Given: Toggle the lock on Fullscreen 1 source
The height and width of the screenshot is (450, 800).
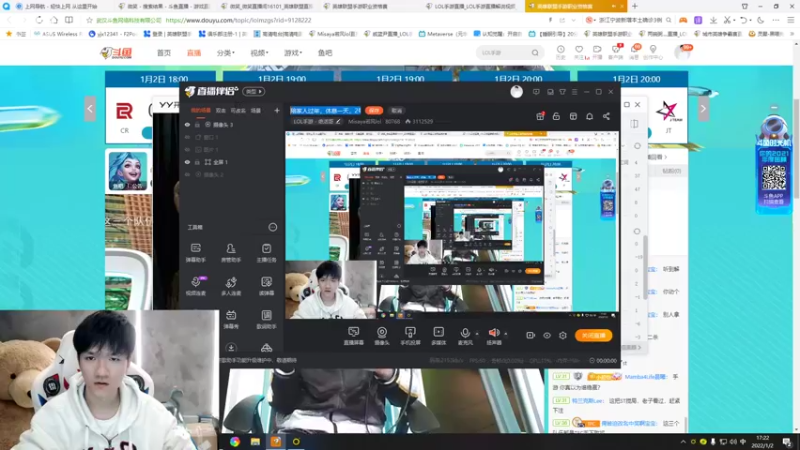Looking at the screenshot, I should click(x=197, y=162).
